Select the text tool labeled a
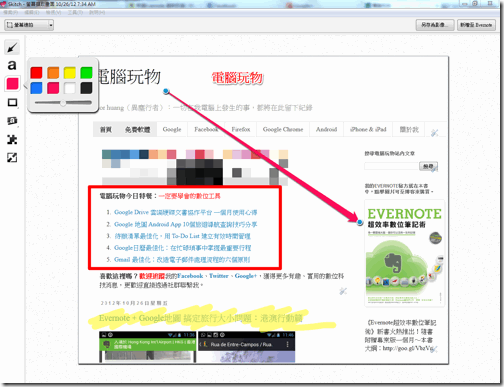Screen dimensions: 504x387 point(12,65)
